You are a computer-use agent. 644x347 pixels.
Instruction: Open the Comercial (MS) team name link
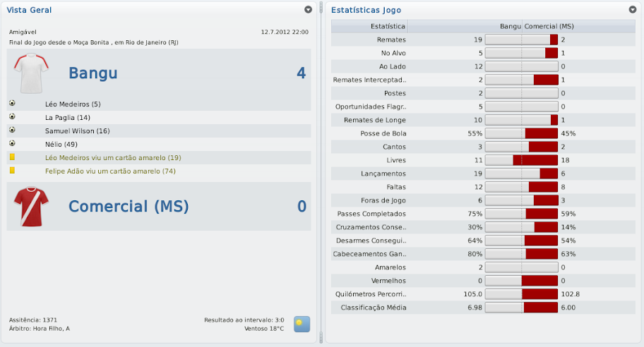click(x=129, y=206)
